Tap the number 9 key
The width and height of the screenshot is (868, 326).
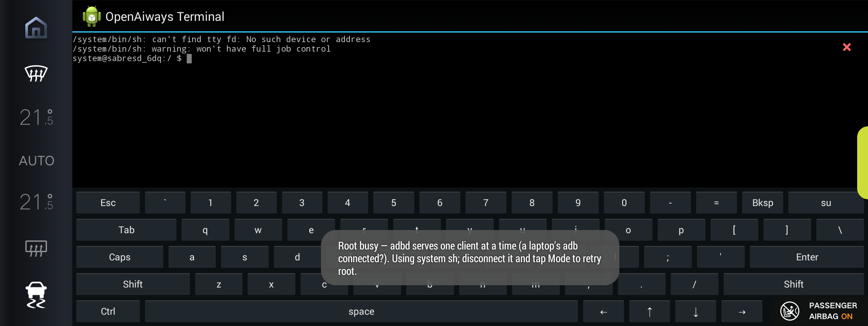pyautogui.click(x=578, y=203)
